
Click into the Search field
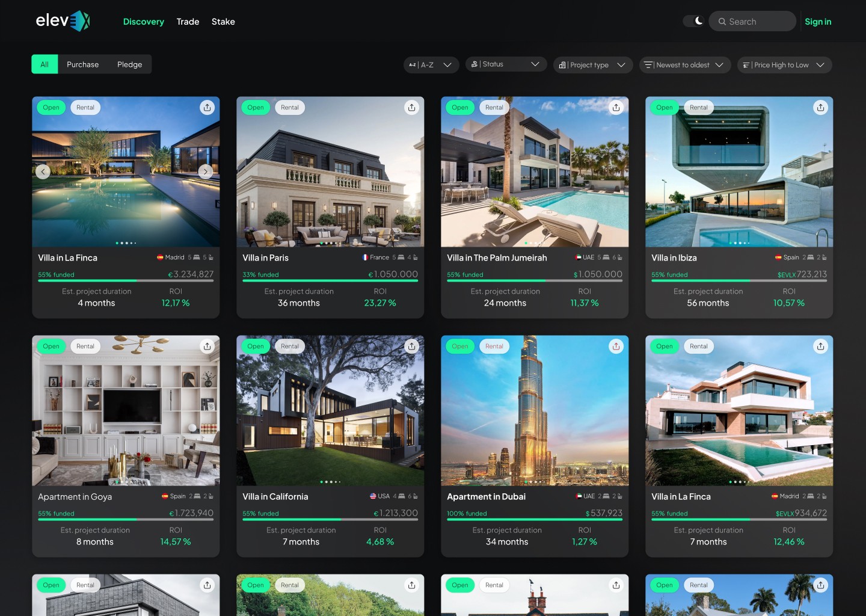tap(752, 21)
